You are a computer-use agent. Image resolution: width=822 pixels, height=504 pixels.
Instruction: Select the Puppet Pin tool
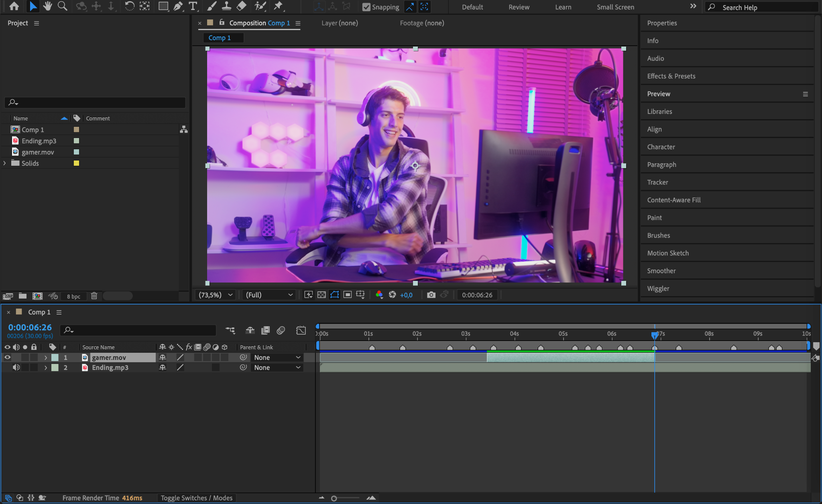pos(278,6)
